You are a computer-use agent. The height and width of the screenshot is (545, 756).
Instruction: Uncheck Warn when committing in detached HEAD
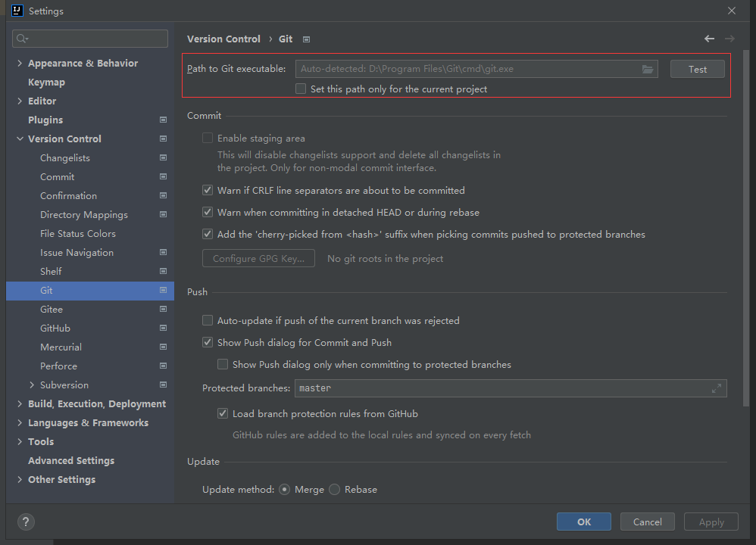pyautogui.click(x=208, y=212)
